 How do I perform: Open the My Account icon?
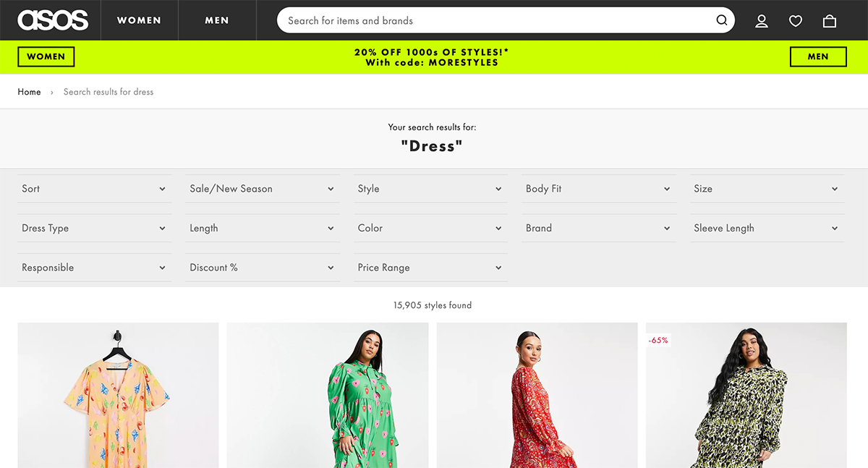pyautogui.click(x=761, y=20)
